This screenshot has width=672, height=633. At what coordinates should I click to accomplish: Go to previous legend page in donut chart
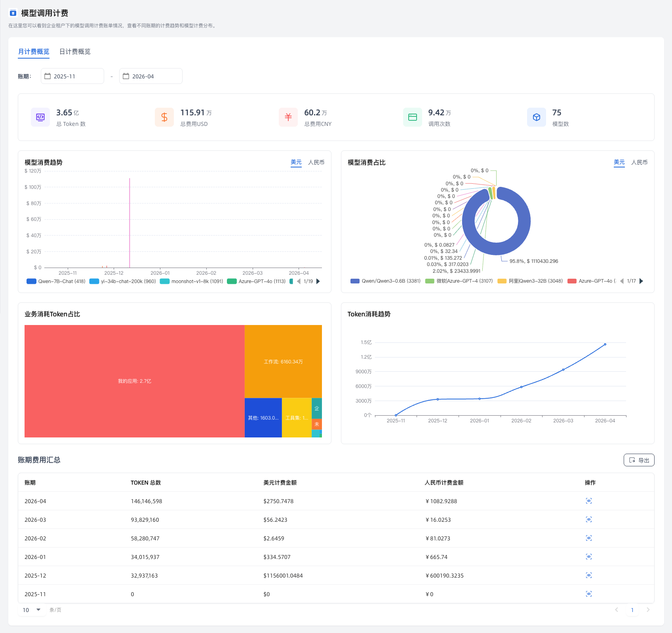tap(622, 281)
